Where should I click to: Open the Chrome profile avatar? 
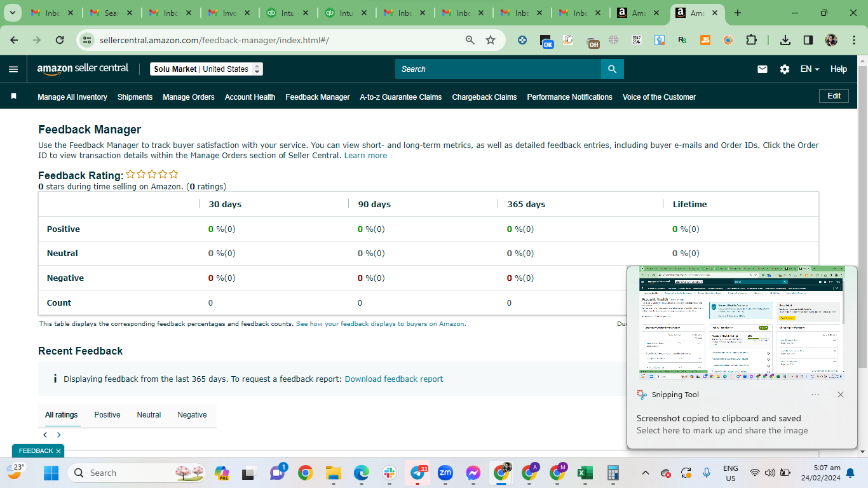tap(831, 40)
